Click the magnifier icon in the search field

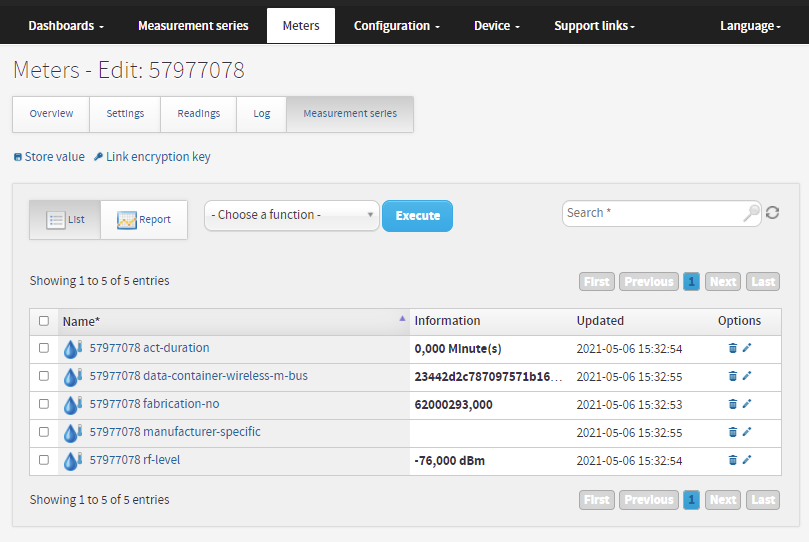pos(751,213)
